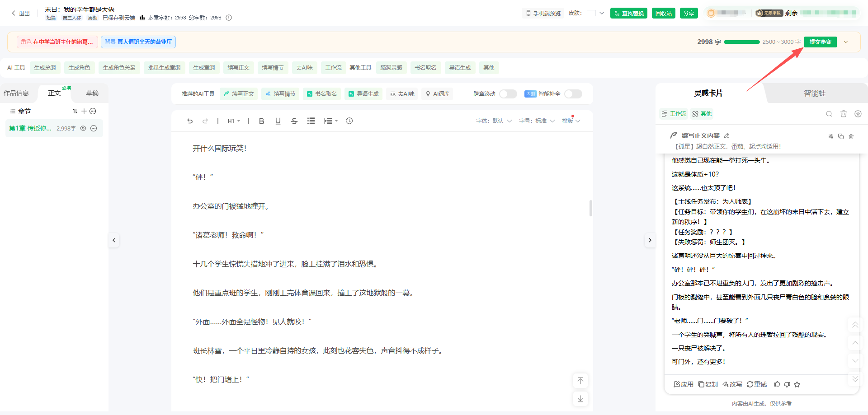Select the 灵感卡片 tab
This screenshot has width=868, height=415.
(x=708, y=93)
